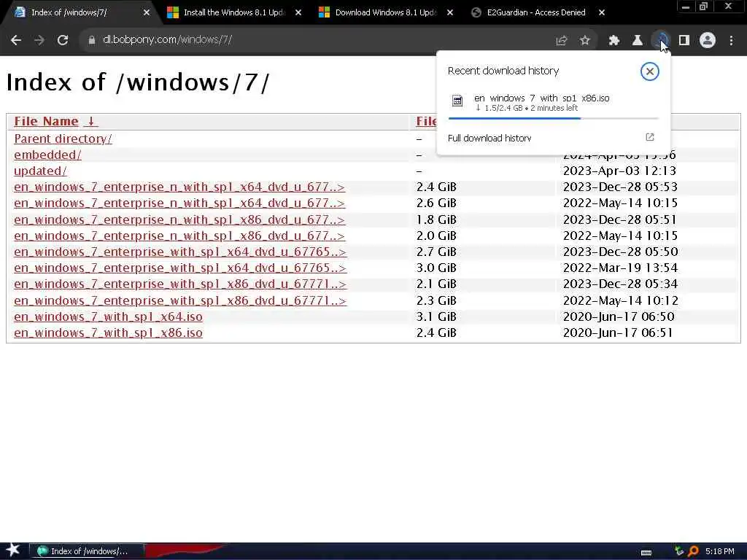Viewport: 747px width, 560px height.
Task: Open the Chrome three-dot menu
Action: pos(731,41)
